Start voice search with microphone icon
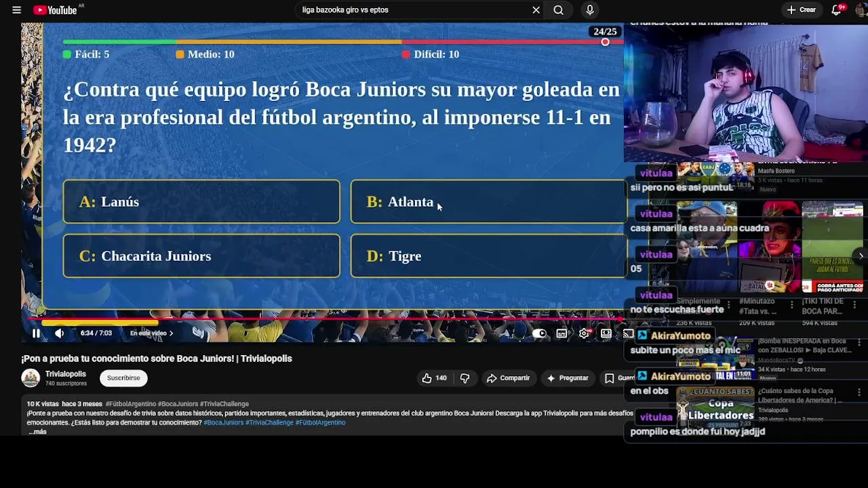This screenshot has width=868, height=488. tap(590, 10)
